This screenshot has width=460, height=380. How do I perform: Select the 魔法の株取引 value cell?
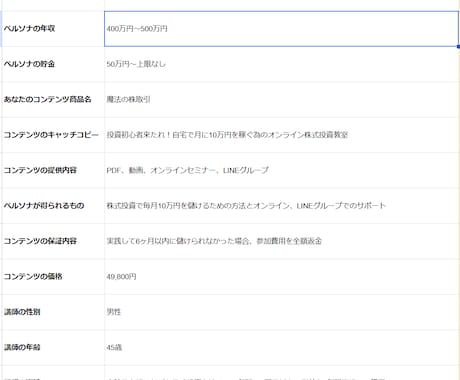[281, 99]
